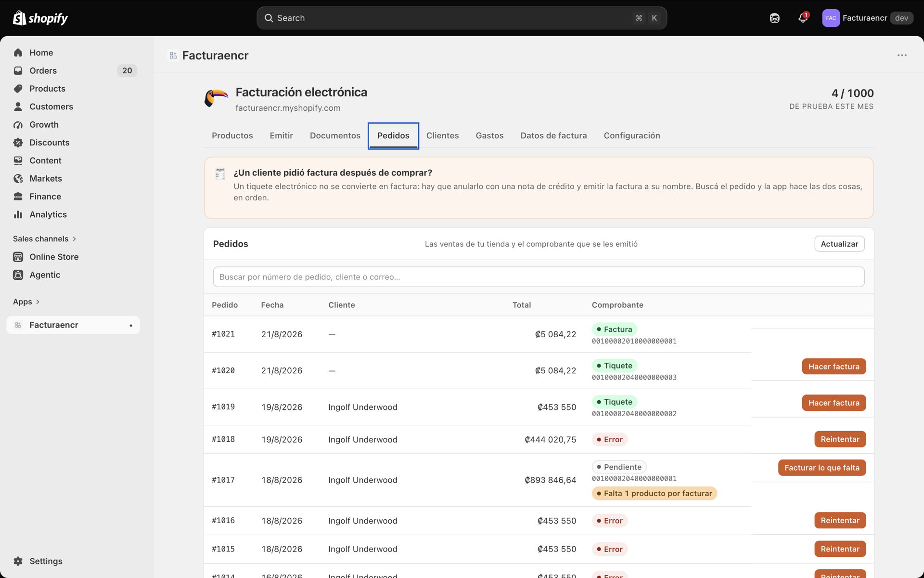Open the Gastos tab
924x578 pixels.
(x=489, y=135)
